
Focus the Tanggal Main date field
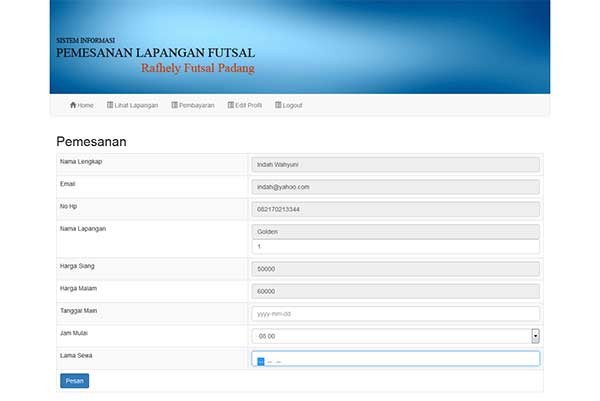click(396, 314)
